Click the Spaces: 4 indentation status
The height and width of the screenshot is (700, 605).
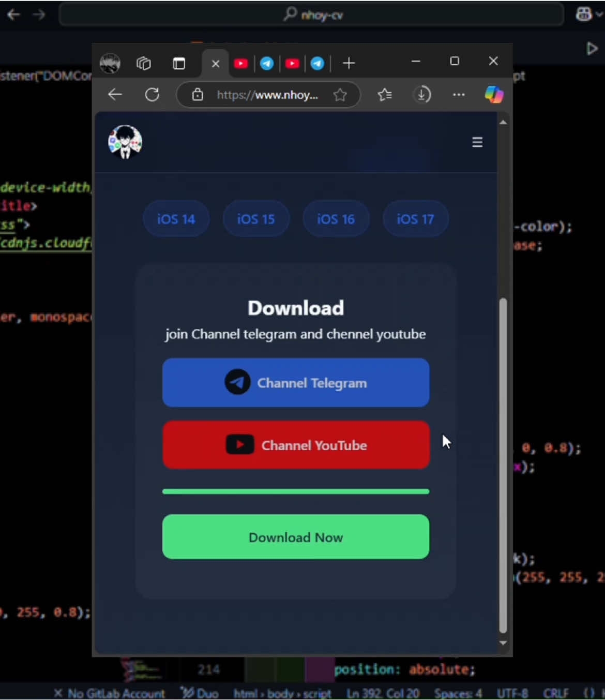458,693
